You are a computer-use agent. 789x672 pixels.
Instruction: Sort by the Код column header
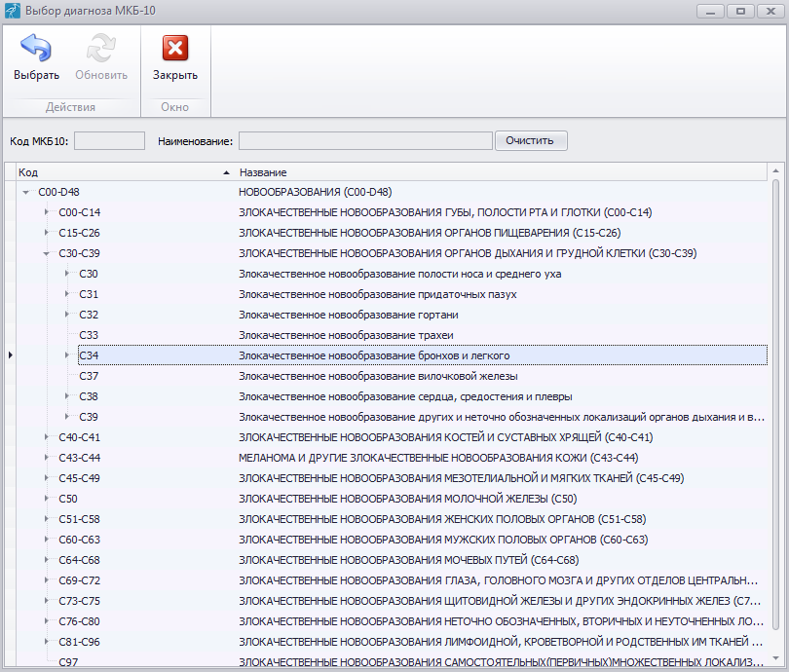pyautogui.click(x=117, y=171)
